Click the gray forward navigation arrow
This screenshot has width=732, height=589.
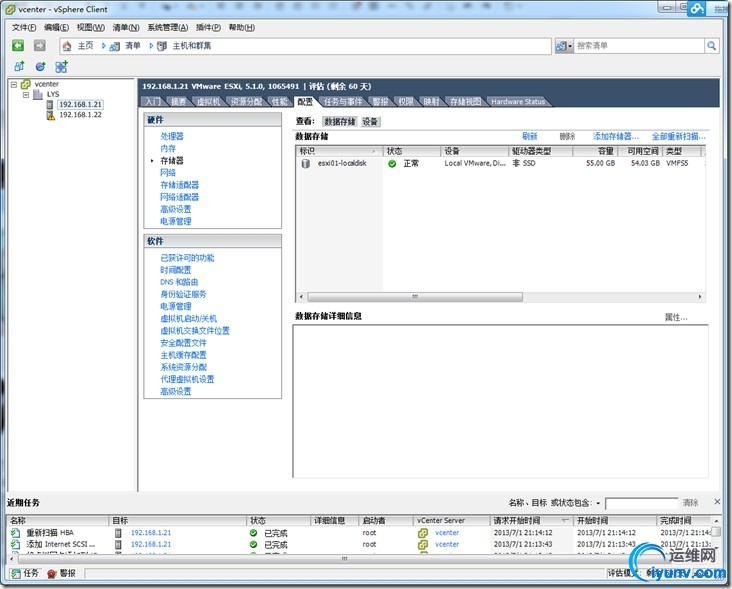click(x=40, y=45)
